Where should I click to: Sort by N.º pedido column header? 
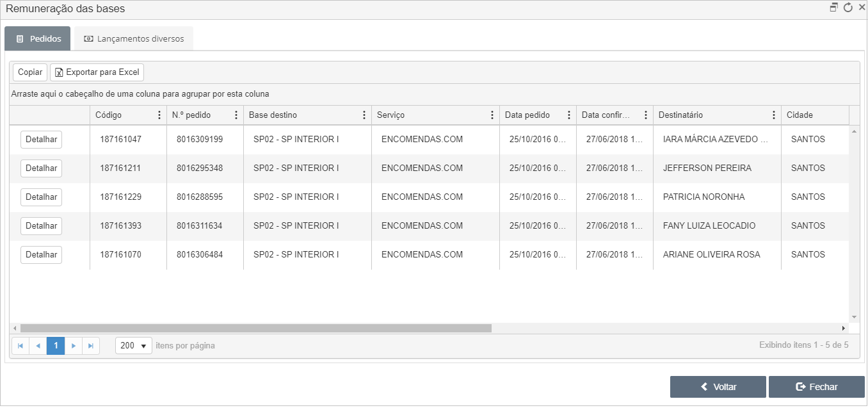coord(191,115)
